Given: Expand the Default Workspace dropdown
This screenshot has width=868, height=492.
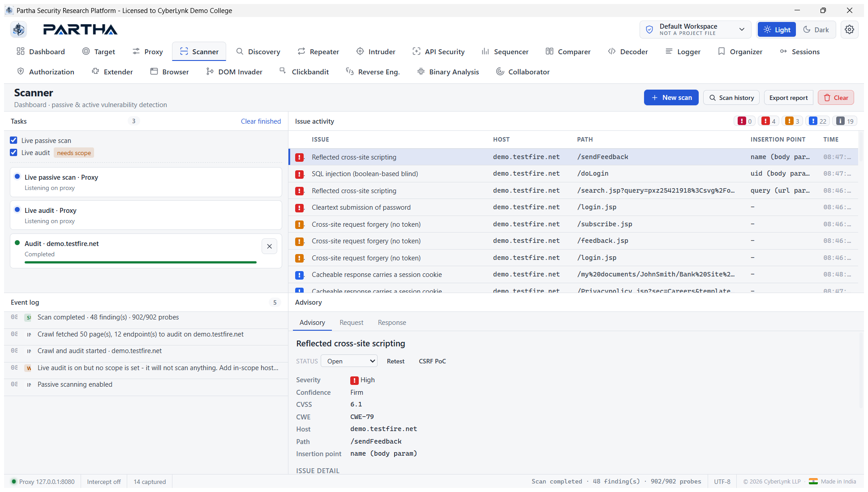Looking at the screenshot, I should coord(696,30).
